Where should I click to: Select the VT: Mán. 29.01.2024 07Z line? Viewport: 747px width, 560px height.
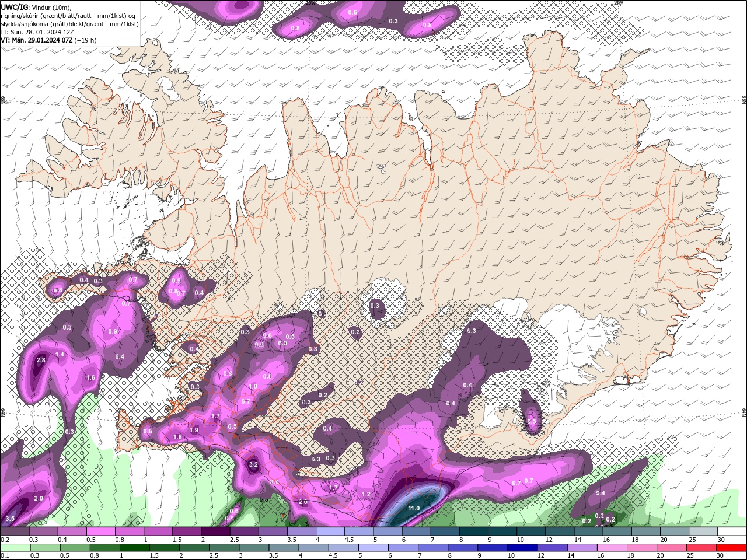click(x=48, y=40)
